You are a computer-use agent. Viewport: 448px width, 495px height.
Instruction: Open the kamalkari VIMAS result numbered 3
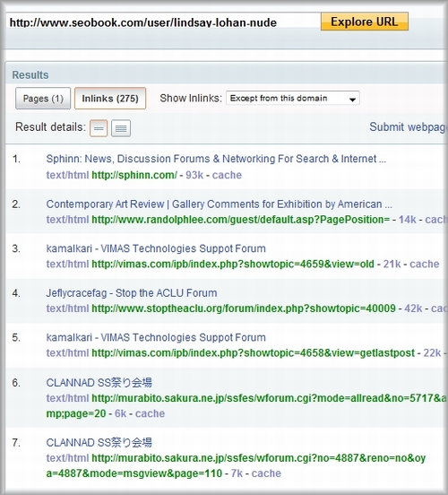[x=156, y=248]
